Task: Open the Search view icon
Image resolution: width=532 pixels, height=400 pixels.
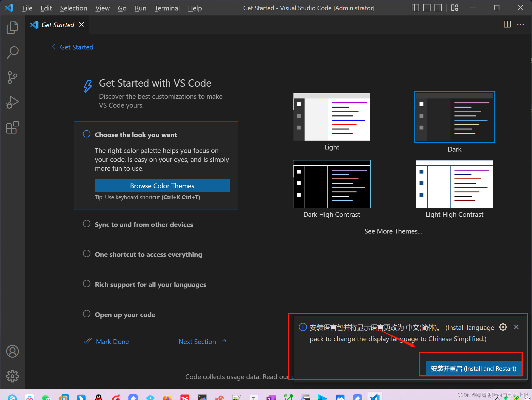Action: (x=12, y=52)
